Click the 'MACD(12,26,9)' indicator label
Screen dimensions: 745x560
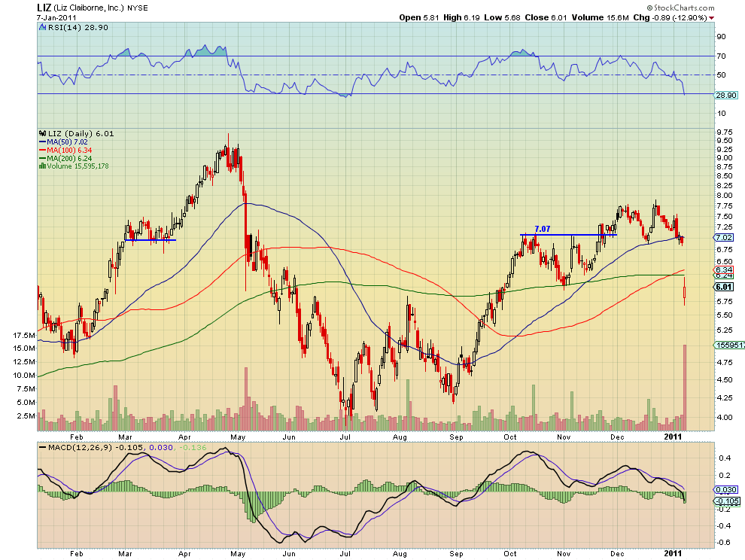(82, 447)
